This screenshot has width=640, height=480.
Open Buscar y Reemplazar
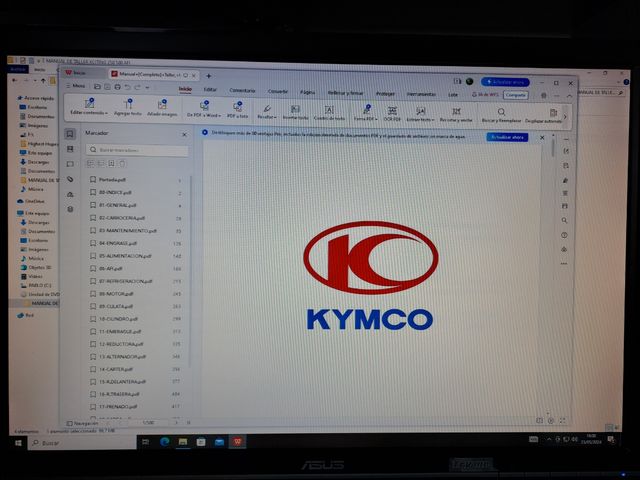(x=501, y=115)
